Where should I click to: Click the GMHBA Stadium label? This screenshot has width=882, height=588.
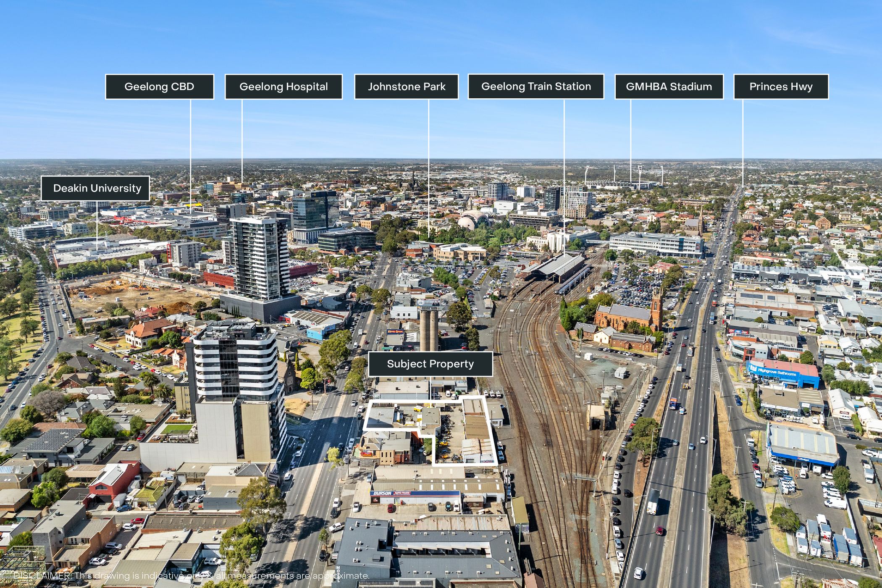tap(669, 87)
